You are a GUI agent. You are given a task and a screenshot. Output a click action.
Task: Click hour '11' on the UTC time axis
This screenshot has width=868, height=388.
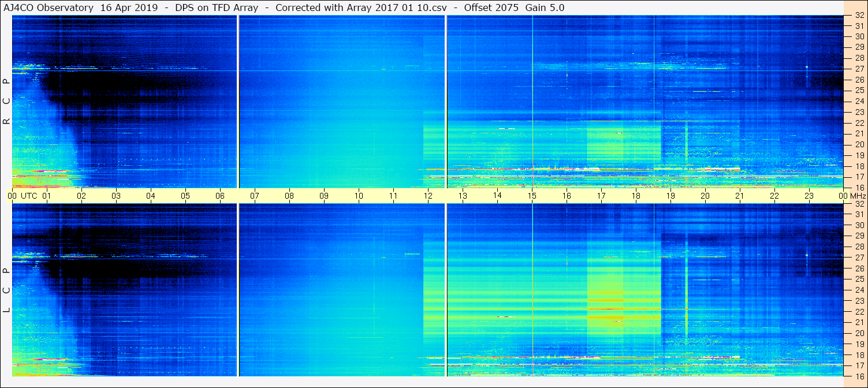(393, 196)
